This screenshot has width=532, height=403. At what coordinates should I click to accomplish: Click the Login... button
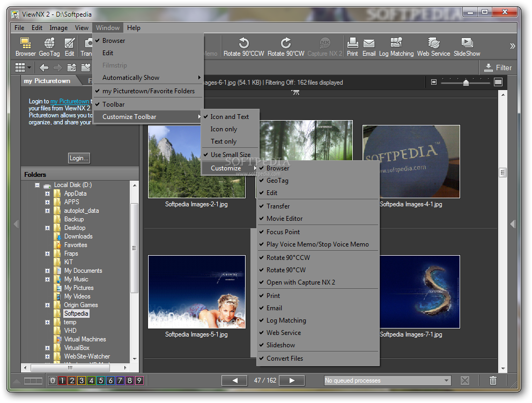coord(79,158)
